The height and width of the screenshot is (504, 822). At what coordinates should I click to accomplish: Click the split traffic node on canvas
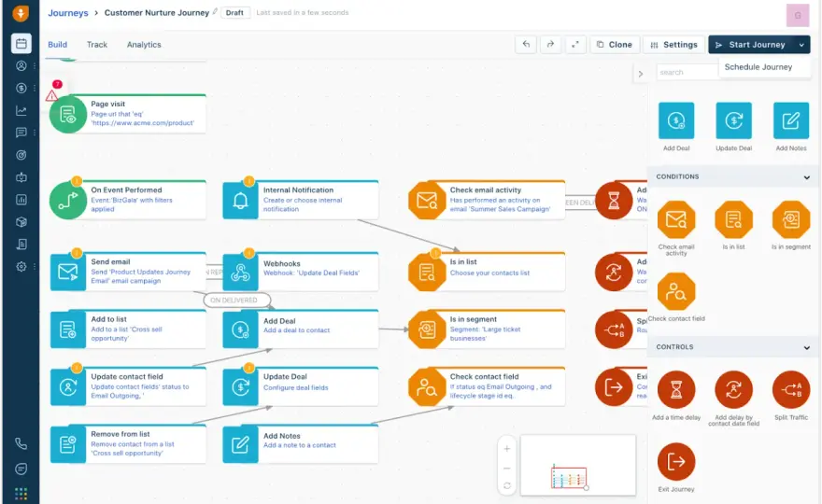(x=614, y=329)
